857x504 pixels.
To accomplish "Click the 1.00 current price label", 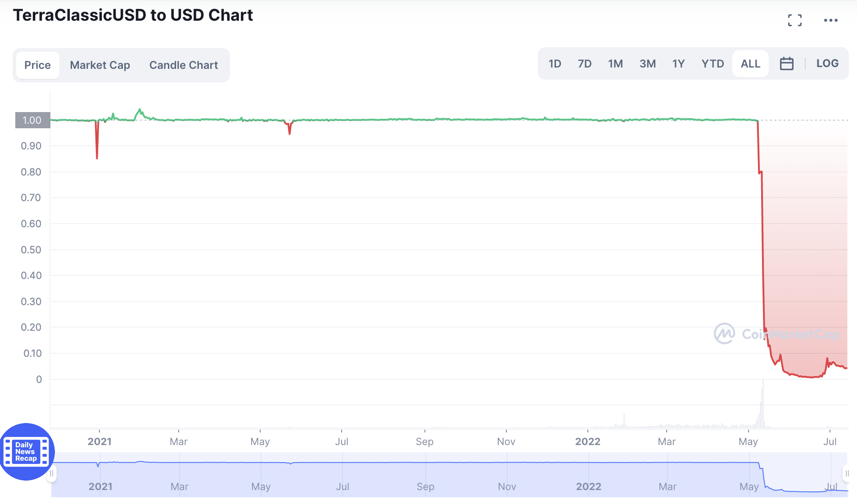I will tap(32, 120).
